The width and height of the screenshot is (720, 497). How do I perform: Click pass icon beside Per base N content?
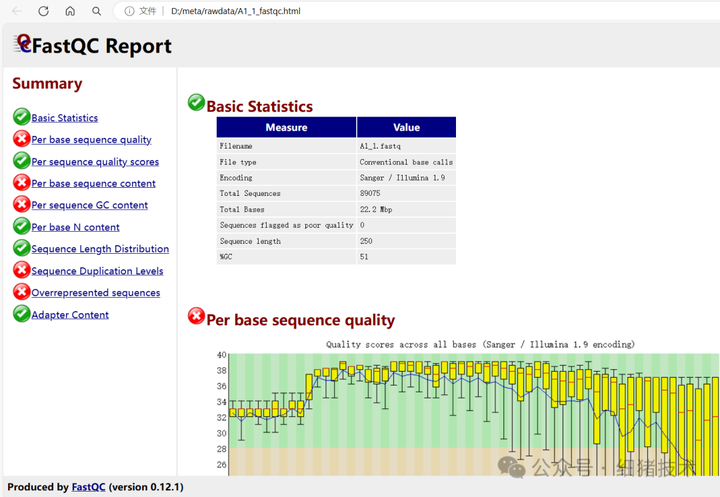pos(22,226)
